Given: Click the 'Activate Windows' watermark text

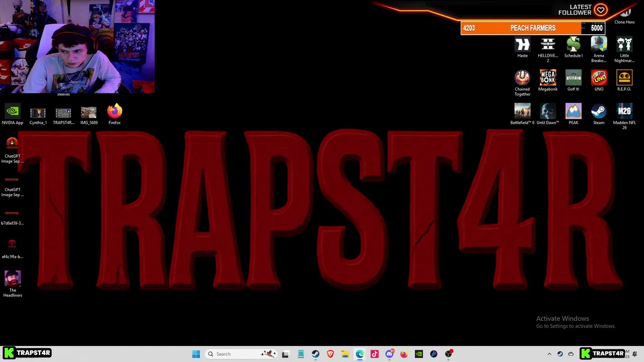Looking at the screenshot, I should tap(562, 318).
